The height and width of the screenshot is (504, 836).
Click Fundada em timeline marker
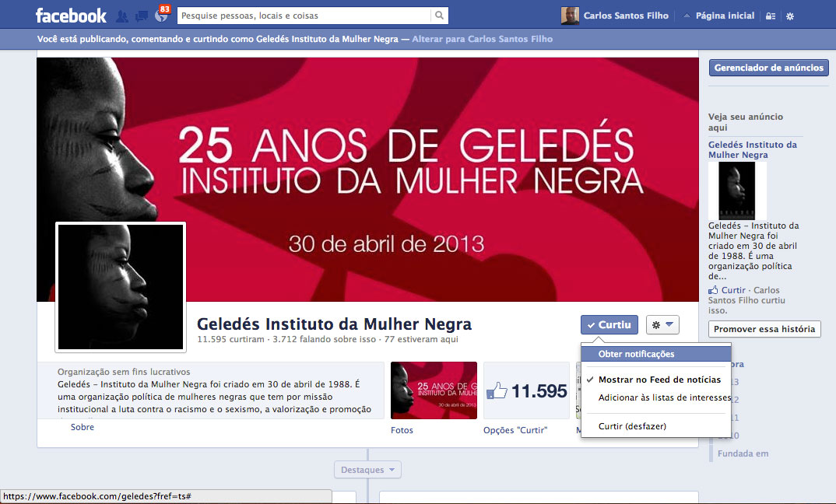tap(743, 454)
